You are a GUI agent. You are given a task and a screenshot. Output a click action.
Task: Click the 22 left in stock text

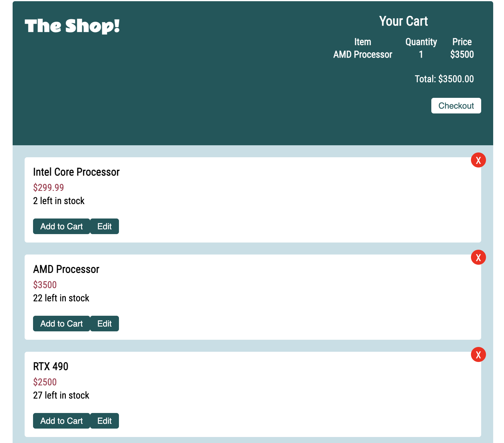tap(61, 298)
